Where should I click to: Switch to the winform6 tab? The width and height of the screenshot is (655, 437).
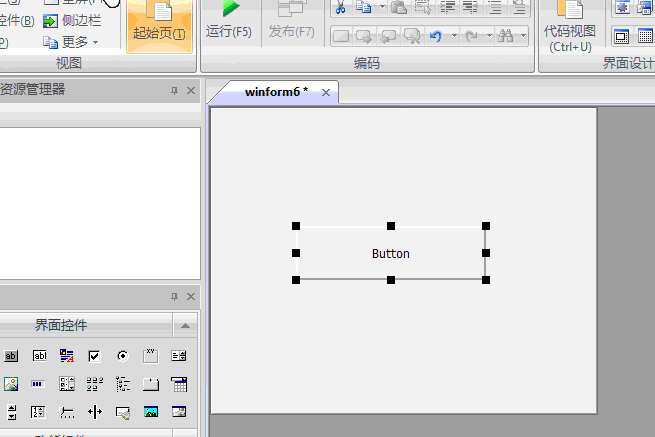276,92
